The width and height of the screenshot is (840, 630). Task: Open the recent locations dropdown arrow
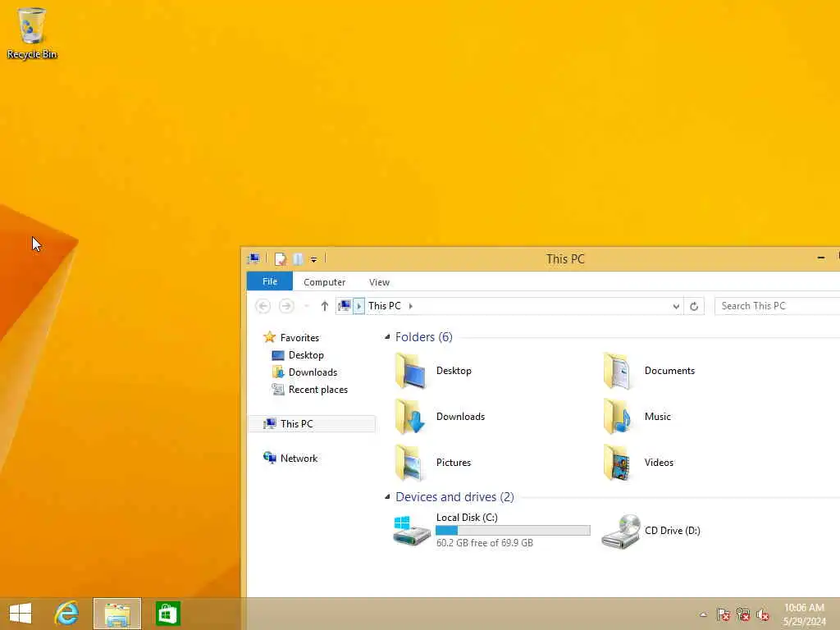pos(307,307)
